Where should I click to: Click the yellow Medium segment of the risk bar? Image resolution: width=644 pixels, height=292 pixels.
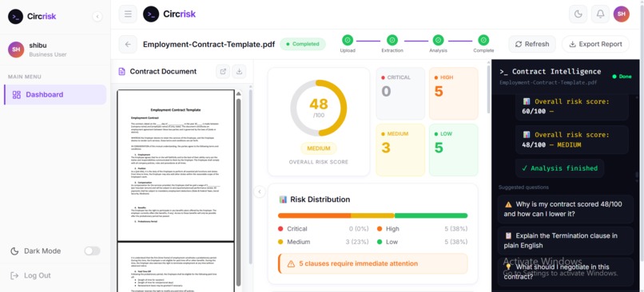[x=372, y=215]
